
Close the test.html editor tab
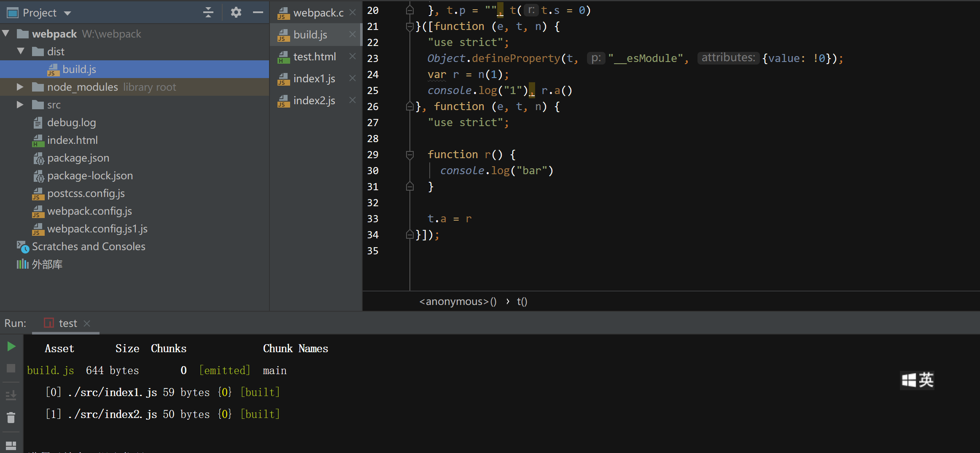pyautogui.click(x=353, y=56)
